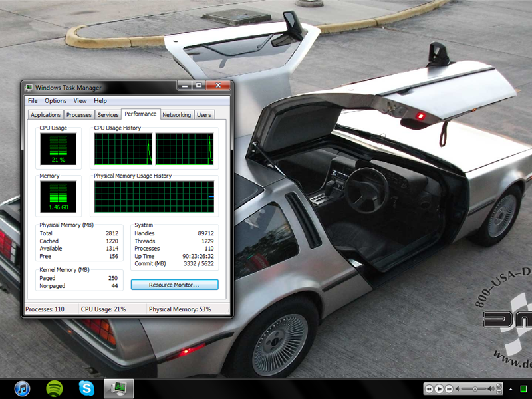The width and height of the screenshot is (532, 399).
Task: Play music using the tray playback control
Action: [x=439, y=388]
